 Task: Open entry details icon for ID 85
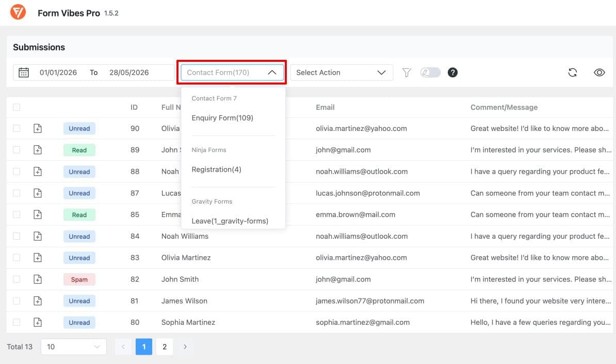tap(37, 214)
